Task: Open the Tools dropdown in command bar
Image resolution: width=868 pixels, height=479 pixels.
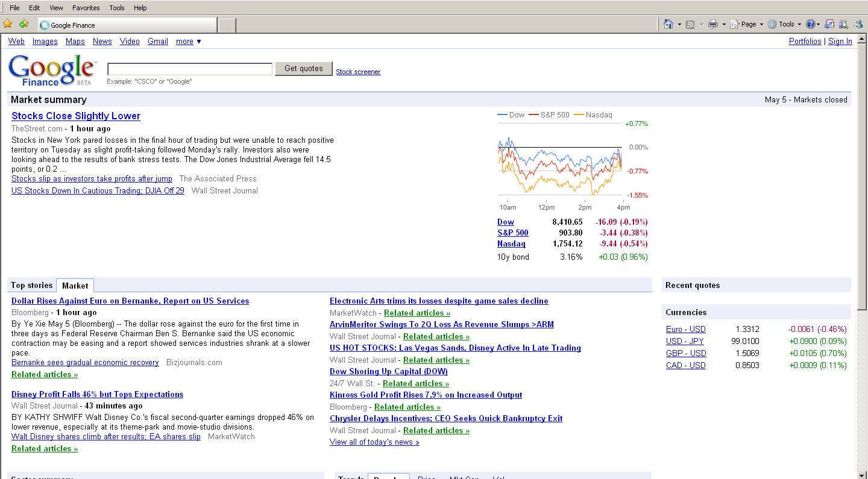Action: point(785,24)
